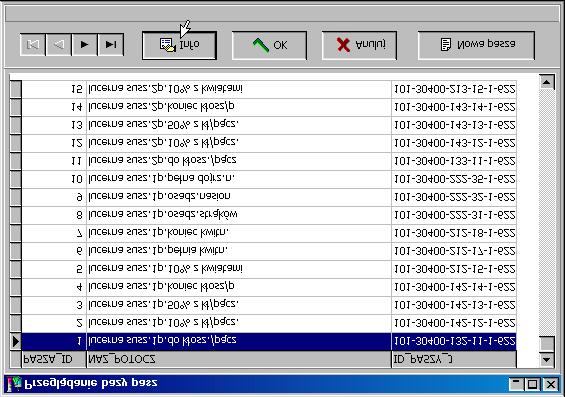Click ID_PASZY_J cell in the highlighted row 1

pos(454,341)
